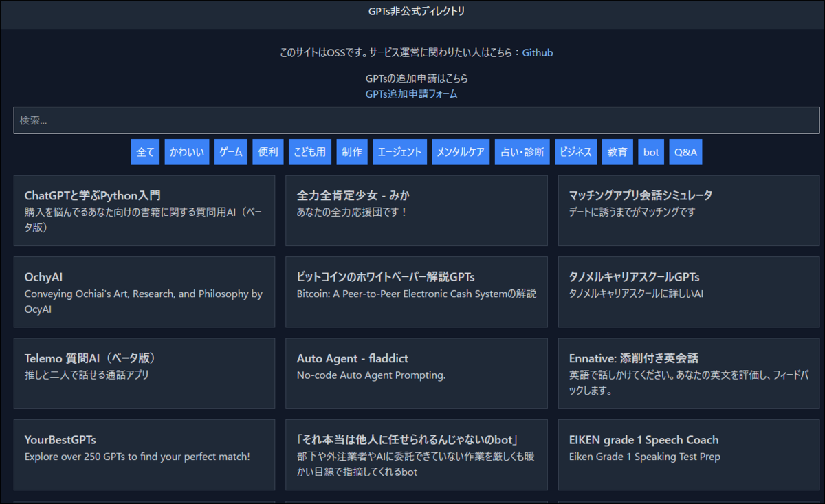The height and width of the screenshot is (504, 825).
Task: Open マッチングアプリ会話シミュレータ card
Action: click(x=690, y=210)
